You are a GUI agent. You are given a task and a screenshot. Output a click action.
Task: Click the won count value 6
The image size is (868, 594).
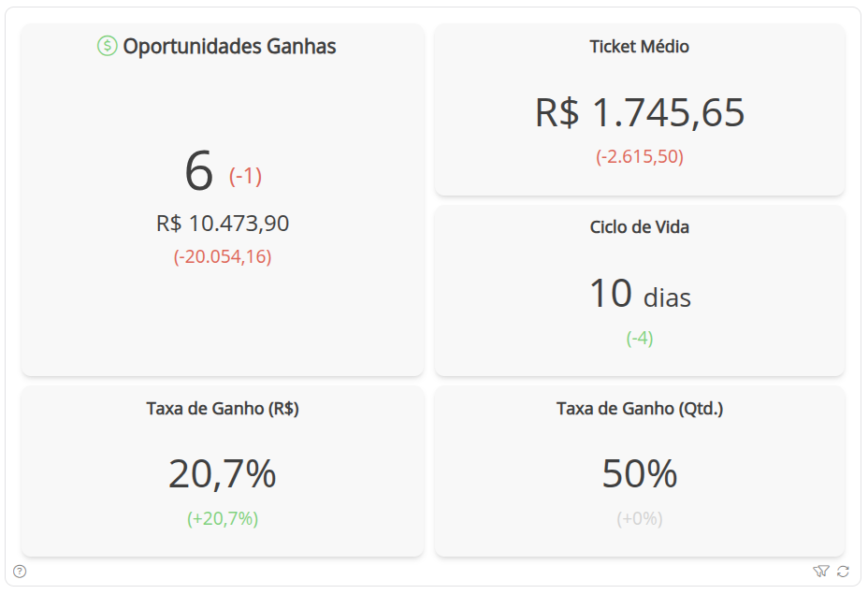coord(198,171)
